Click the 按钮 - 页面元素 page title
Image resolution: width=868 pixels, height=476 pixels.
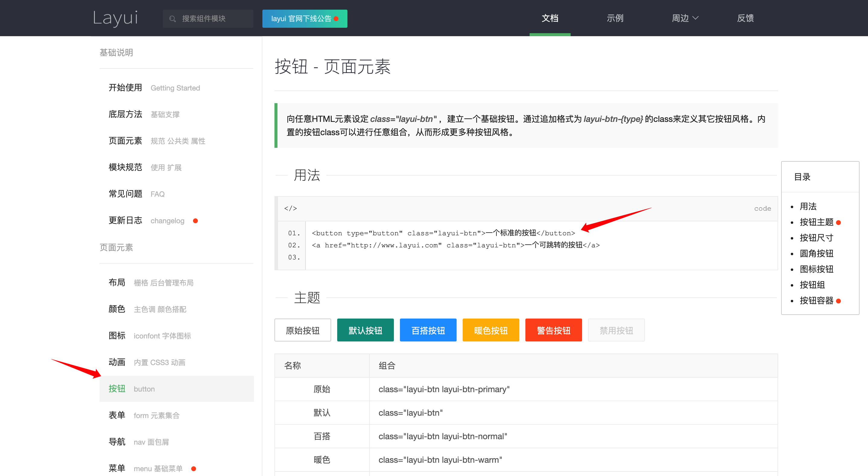point(333,66)
